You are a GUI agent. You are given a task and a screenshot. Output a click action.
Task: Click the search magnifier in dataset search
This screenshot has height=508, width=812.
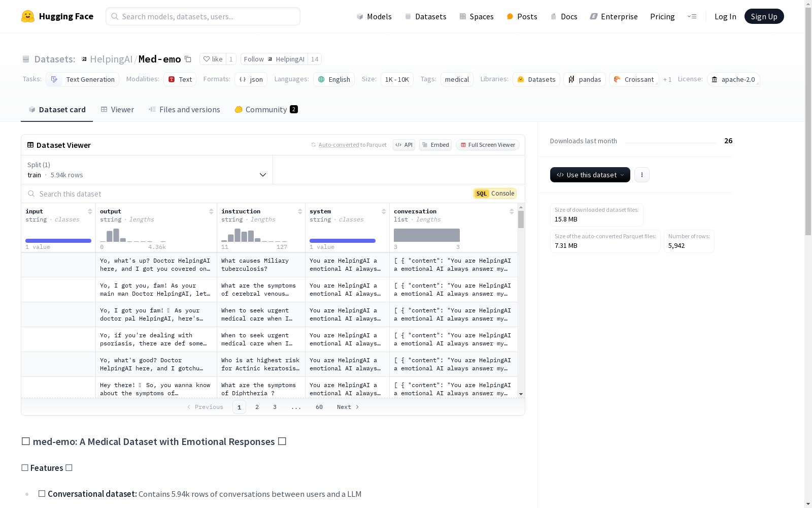[x=31, y=194]
